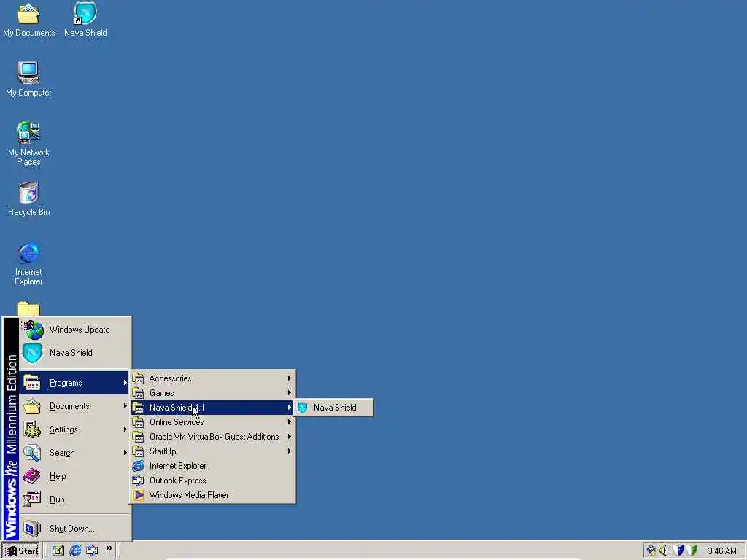Click the Shut Down monitor icon
The width and height of the screenshot is (747, 560).
coord(32,529)
